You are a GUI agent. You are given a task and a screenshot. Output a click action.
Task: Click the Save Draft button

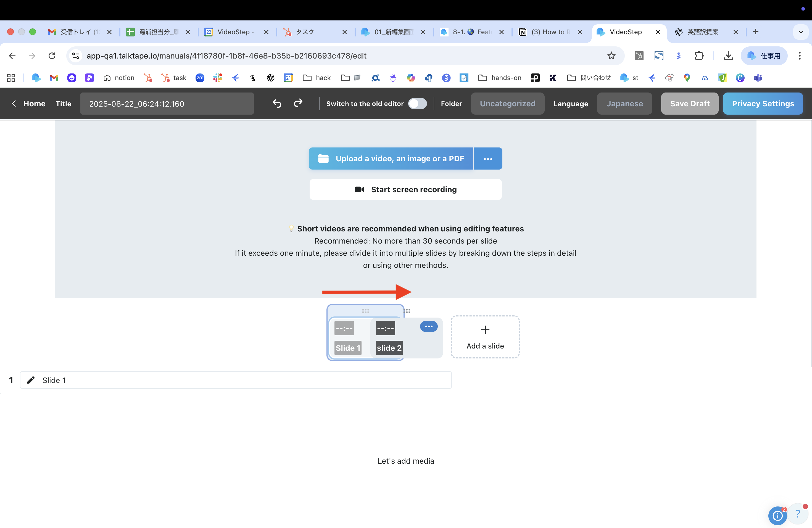click(690, 104)
